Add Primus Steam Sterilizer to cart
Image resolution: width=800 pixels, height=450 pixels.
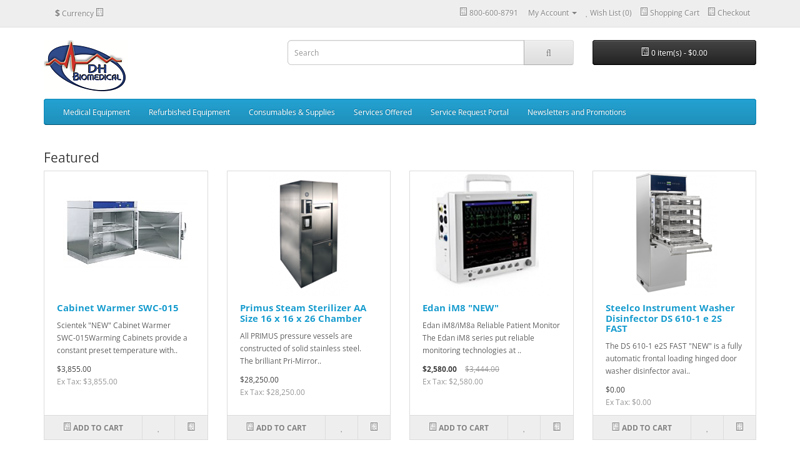276,428
